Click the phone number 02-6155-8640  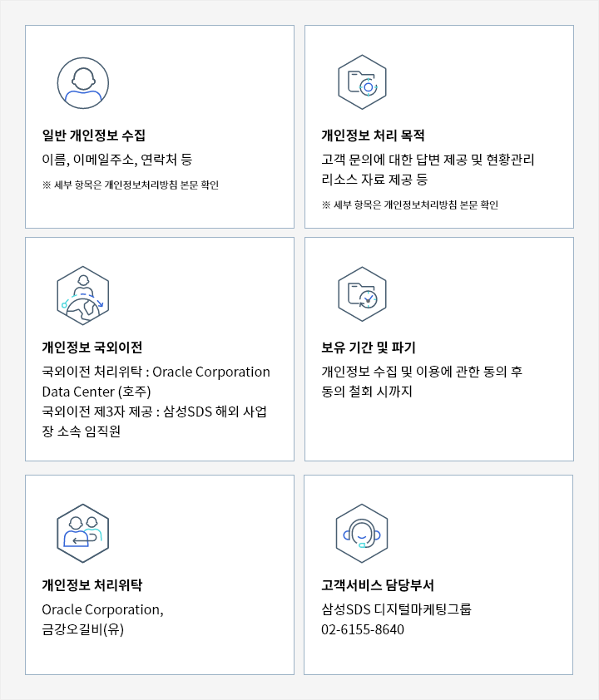[x=363, y=629]
